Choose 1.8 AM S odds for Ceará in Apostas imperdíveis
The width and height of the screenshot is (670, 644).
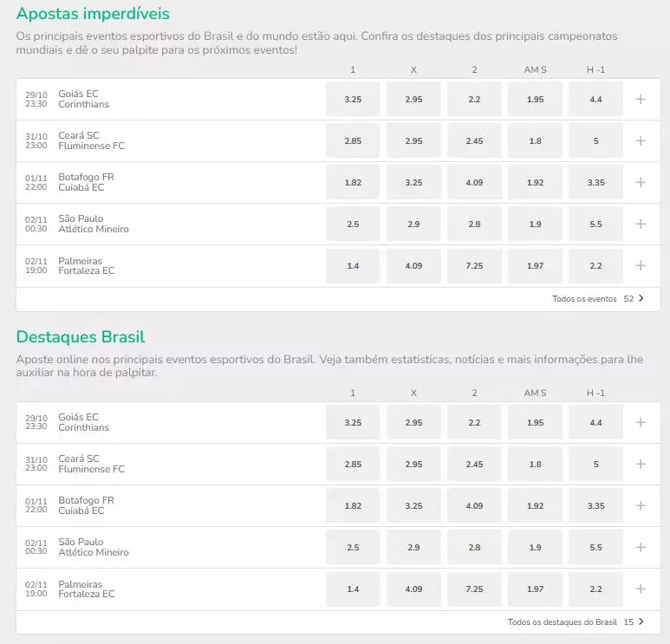[535, 140]
